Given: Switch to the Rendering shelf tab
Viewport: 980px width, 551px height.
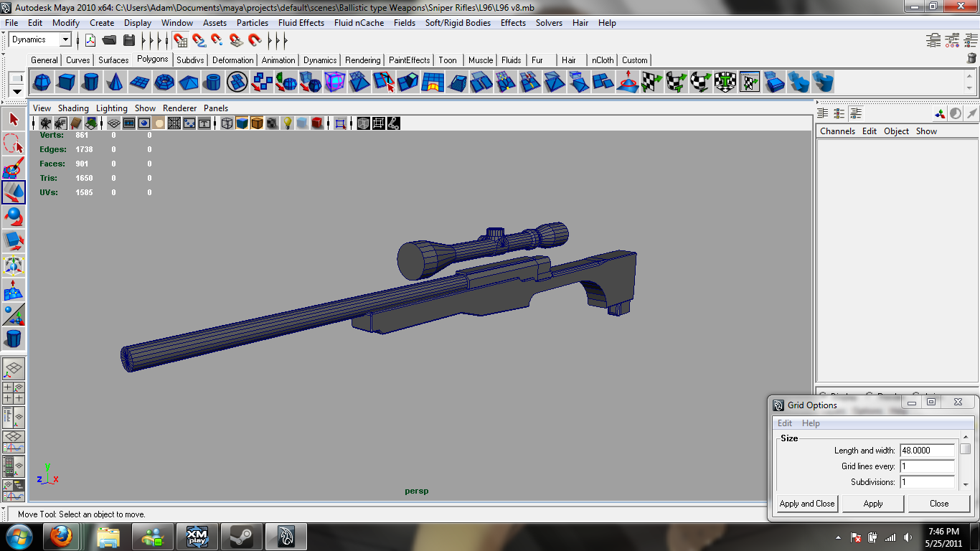Looking at the screenshot, I should point(363,60).
